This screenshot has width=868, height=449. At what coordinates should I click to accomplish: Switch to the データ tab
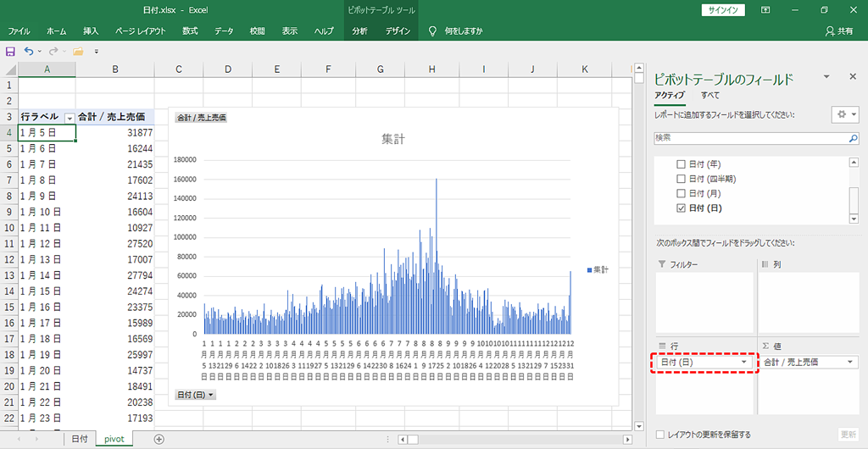224,31
